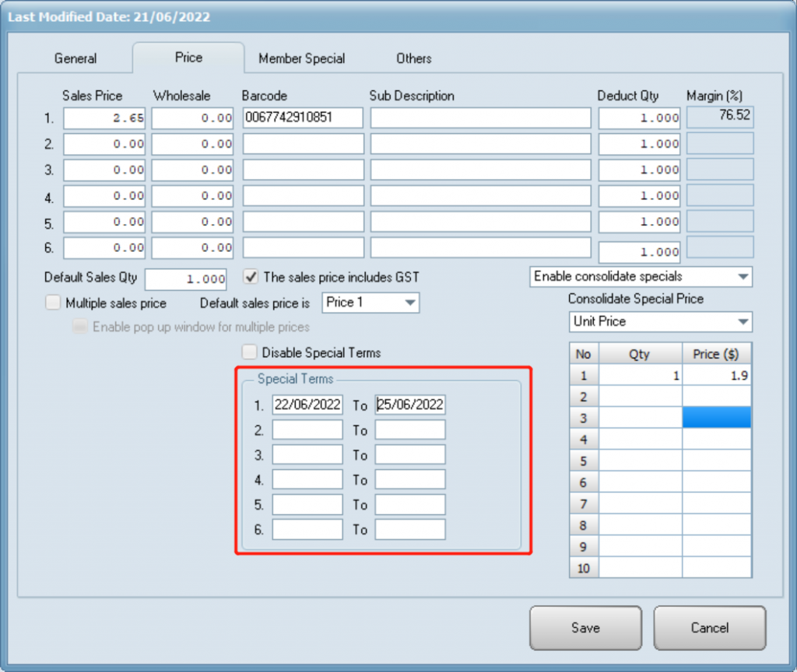Select the barcode field in row 1
The width and height of the screenshot is (797, 672).
coord(303,118)
